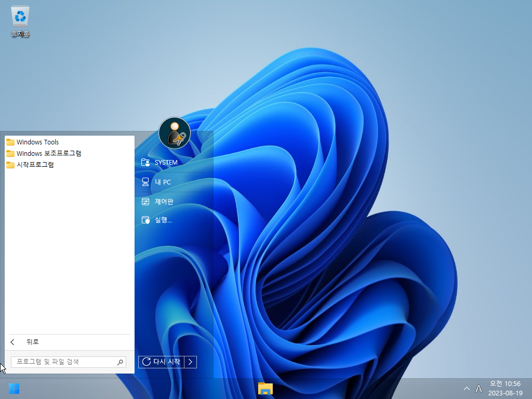Screen dimensions: 532x399
Task: Click the magnifier search icon
Action: 120,362
